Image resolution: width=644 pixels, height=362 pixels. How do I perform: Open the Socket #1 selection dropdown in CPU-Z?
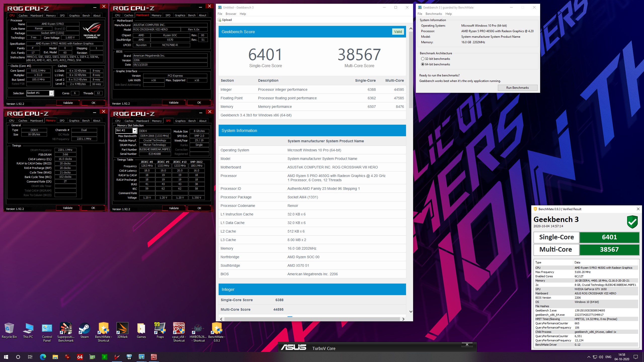(51, 93)
